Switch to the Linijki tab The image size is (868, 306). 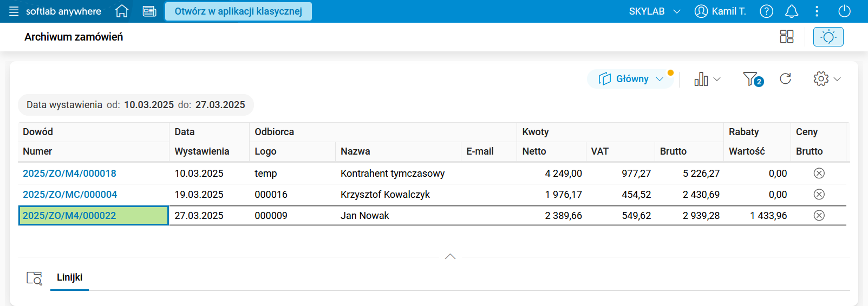[x=69, y=277]
